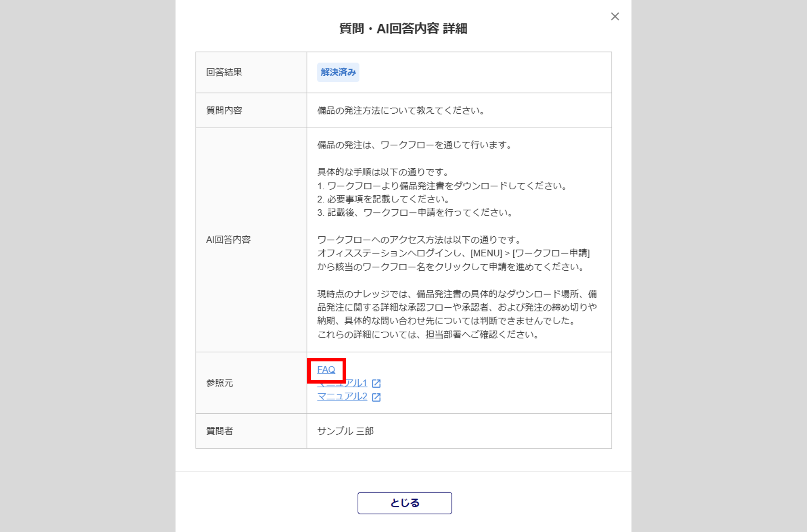Close the dialog with the X icon
This screenshot has width=807, height=532.
615,17
